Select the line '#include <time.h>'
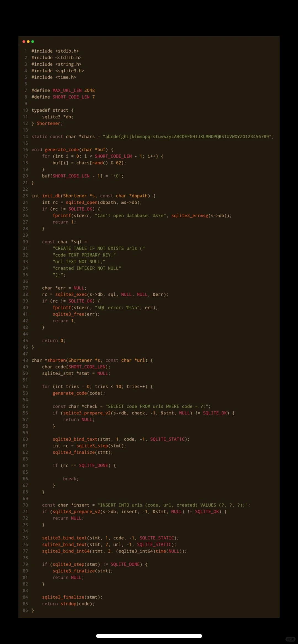Viewport: 298px width, 644px height. click(x=54, y=77)
